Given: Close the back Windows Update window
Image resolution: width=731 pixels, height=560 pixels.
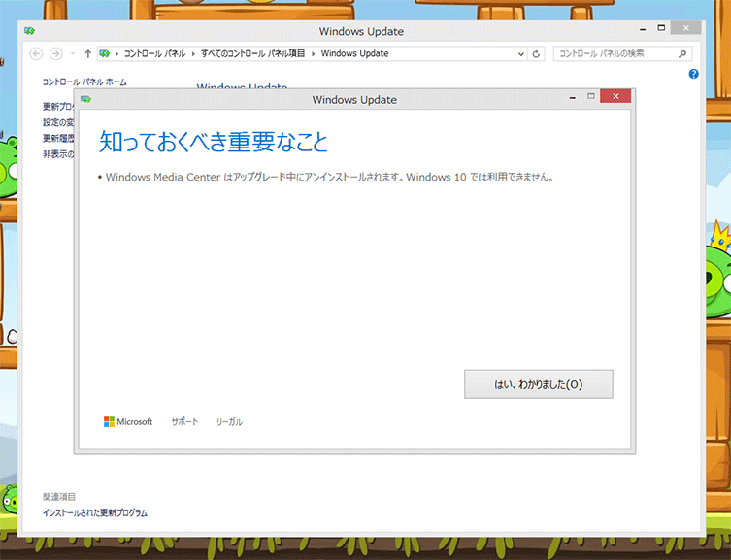Looking at the screenshot, I should click(685, 28).
